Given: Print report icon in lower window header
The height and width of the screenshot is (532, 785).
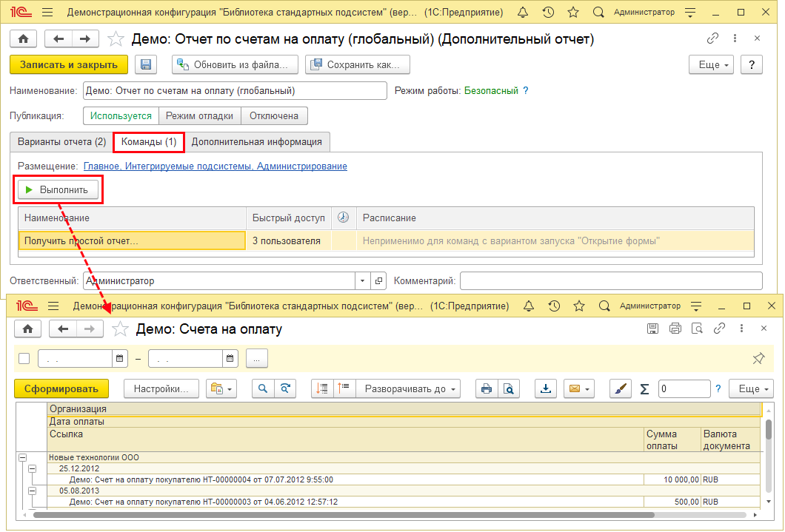Looking at the screenshot, I should click(675, 329).
